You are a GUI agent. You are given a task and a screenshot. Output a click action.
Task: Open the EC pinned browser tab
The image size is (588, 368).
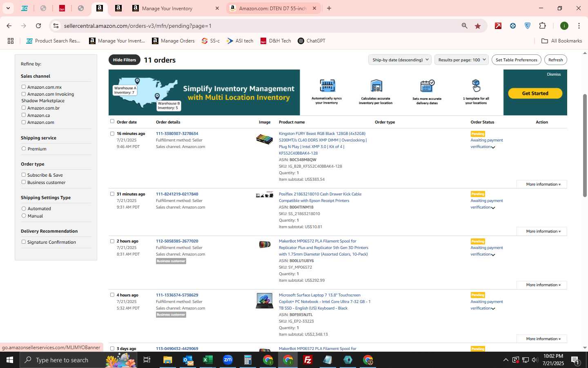[x=24, y=8]
